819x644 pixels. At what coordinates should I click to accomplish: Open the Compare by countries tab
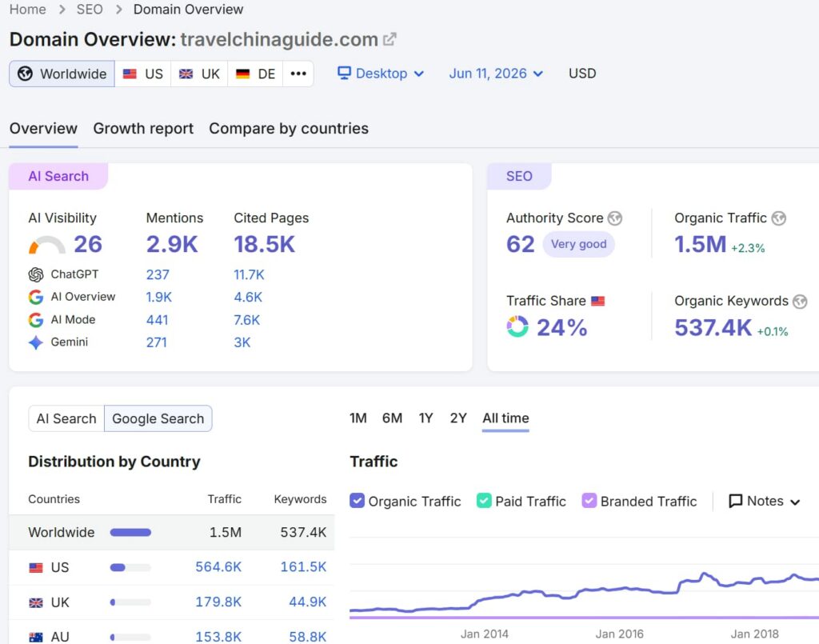[x=289, y=129]
